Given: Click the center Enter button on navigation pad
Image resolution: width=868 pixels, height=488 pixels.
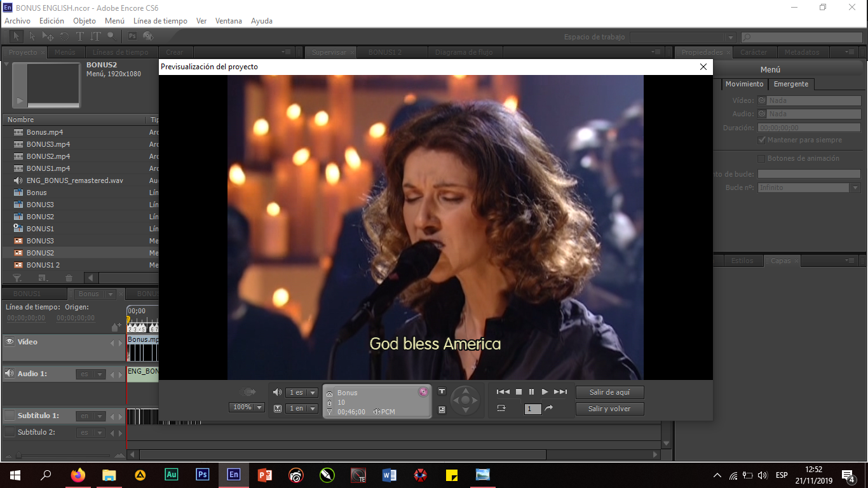Looking at the screenshot, I should pos(465,400).
